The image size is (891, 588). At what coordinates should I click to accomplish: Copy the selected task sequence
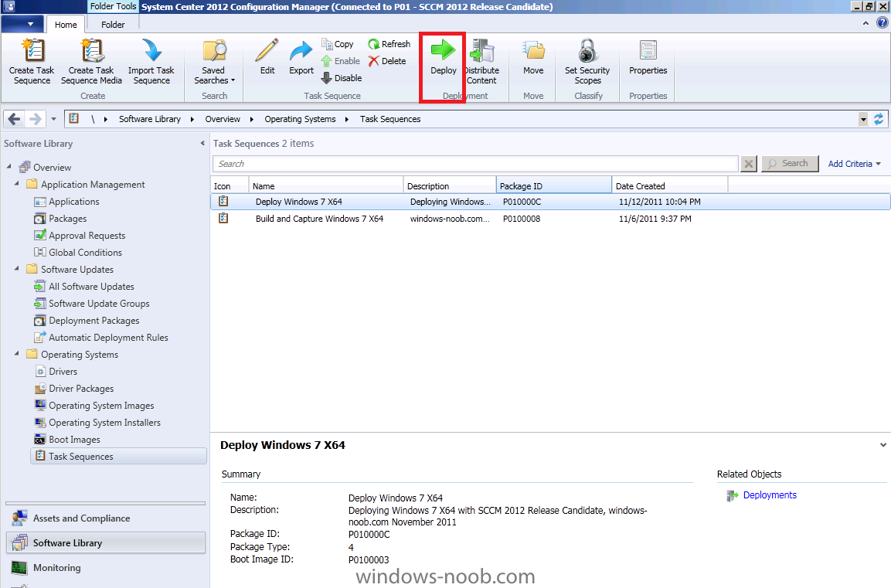coord(338,44)
